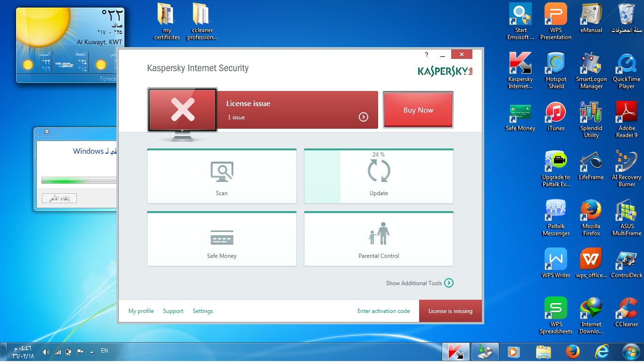Open ControlDeck desktop shortcut
The height and width of the screenshot is (362, 644).
[x=627, y=263]
